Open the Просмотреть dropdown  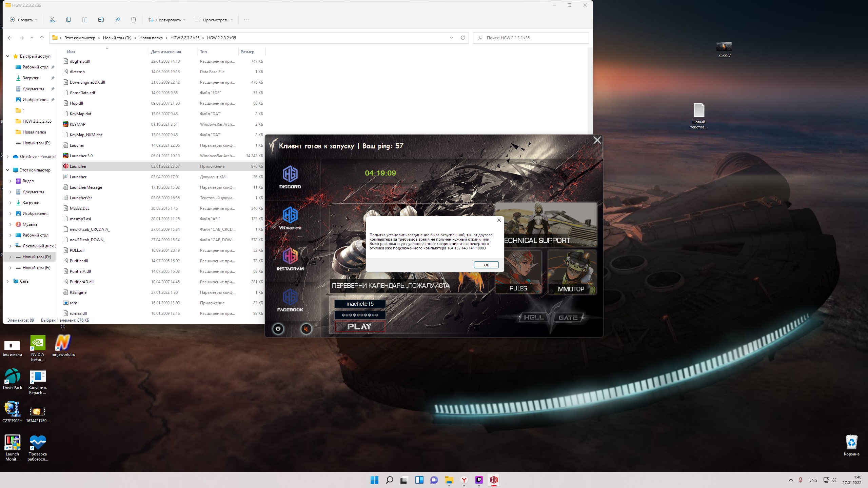pyautogui.click(x=214, y=20)
